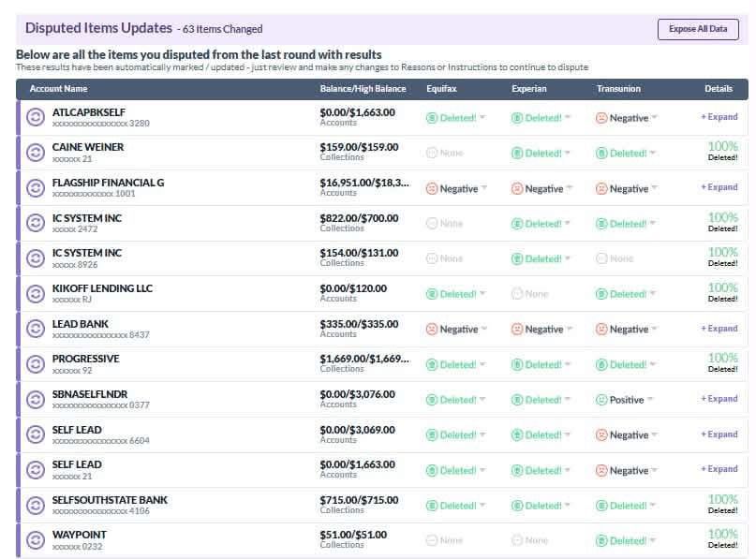Click the refresh icon for PROGRESSIVE
This screenshot has height=559, width=756.
[x=36, y=364]
